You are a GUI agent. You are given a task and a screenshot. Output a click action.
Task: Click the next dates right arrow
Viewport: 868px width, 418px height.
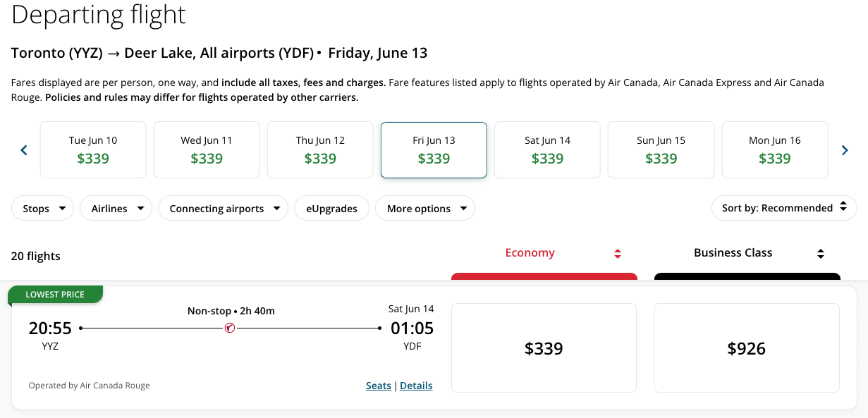pyautogui.click(x=844, y=150)
